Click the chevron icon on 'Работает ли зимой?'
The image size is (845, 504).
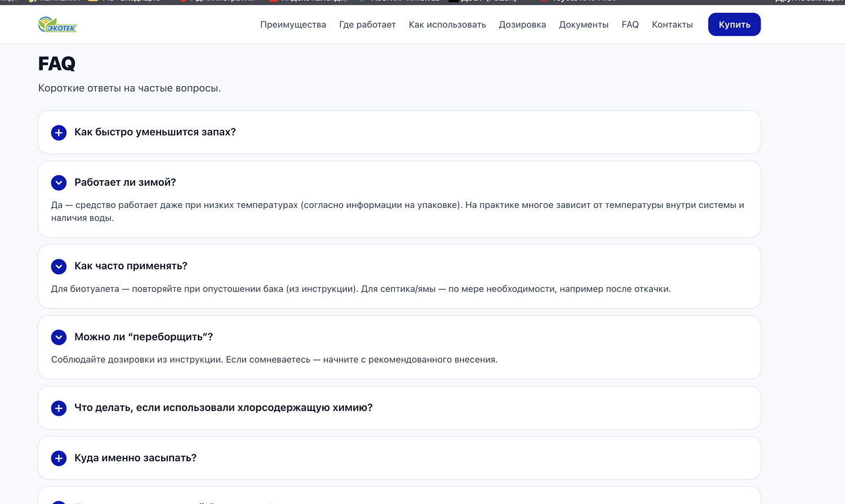[59, 182]
